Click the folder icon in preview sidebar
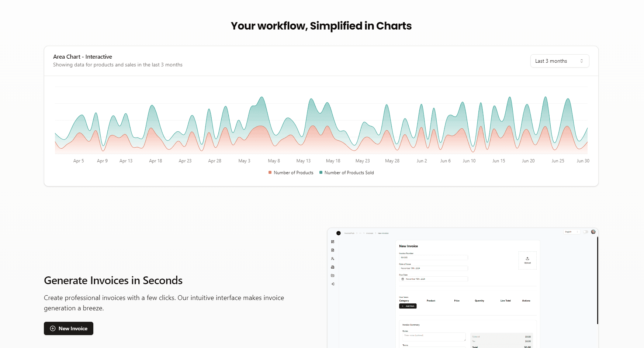Screen dimensions: 644x348 click(x=333, y=276)
